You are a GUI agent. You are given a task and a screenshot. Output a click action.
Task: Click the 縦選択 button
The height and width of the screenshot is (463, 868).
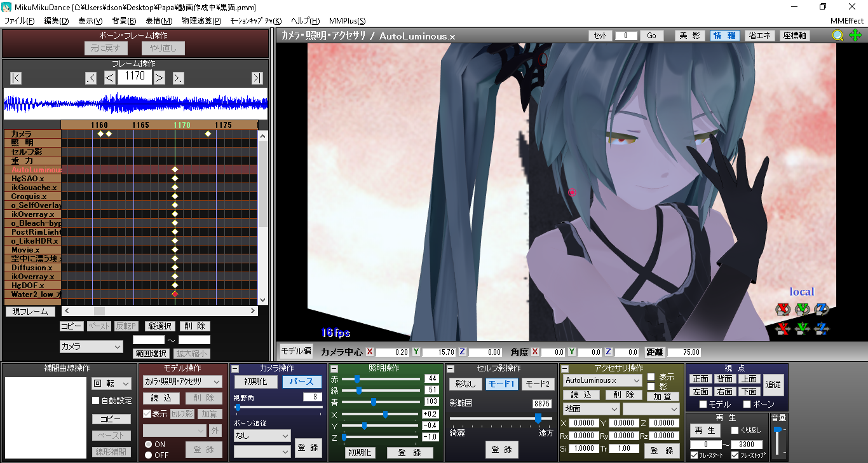coord(159,326)
